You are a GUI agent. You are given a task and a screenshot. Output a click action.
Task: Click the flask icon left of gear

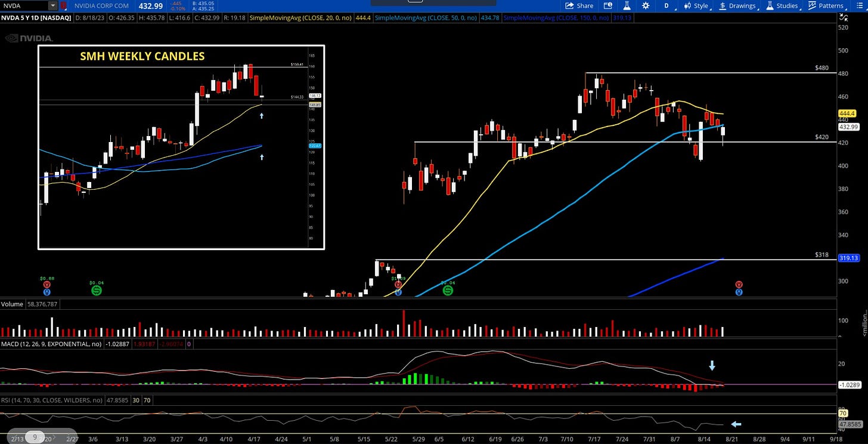coord(627,6)
